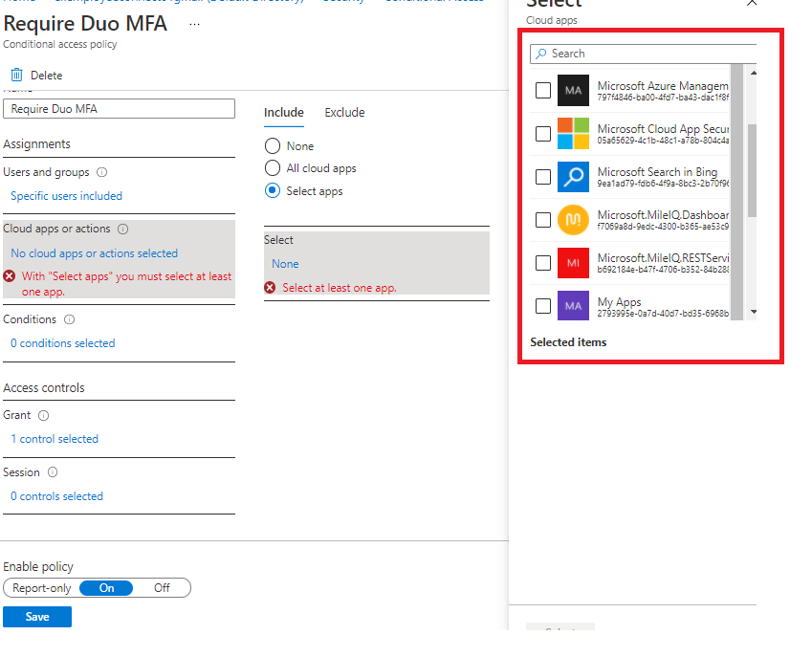Image resolution: width=812 pixels, height=657 pixels.
Task: Check Microsoft Search in Bing checkbox
Action: [542, 177]
